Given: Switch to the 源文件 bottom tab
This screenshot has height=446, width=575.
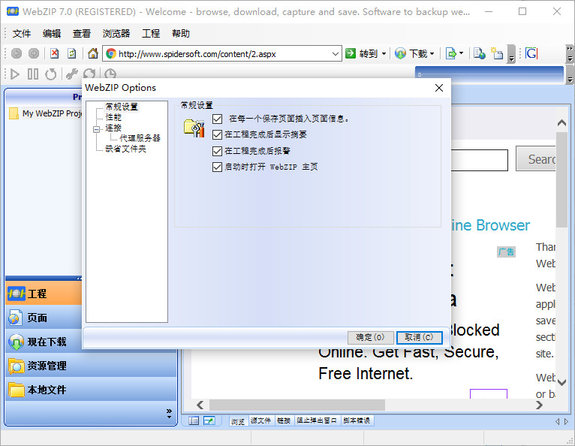Looking at the screenshot, I should pos(260,421).
